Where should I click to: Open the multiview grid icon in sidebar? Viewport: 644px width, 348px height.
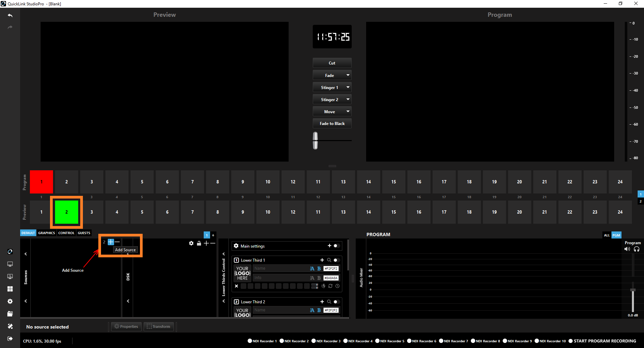[x=10, y=289]
